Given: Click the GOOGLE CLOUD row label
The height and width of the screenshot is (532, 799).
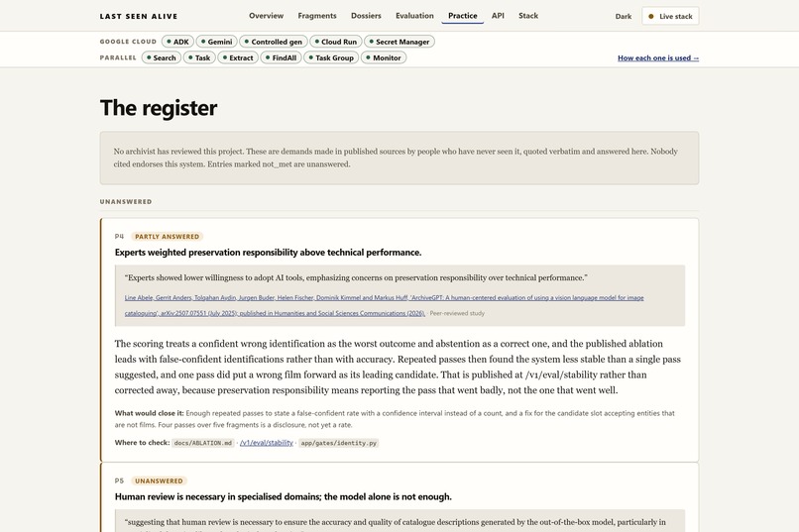Looking at the screenshot, I should pos(128,42).
